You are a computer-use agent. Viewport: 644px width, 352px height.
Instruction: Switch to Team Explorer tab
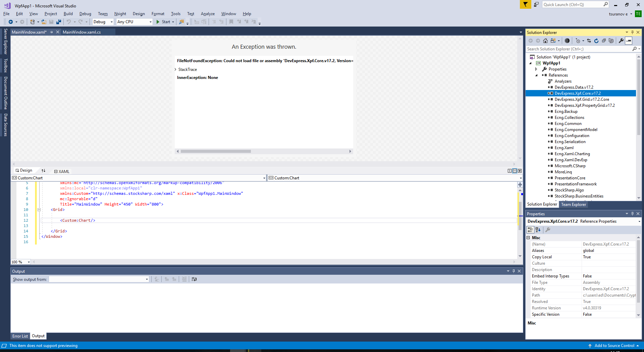point(574,205)
